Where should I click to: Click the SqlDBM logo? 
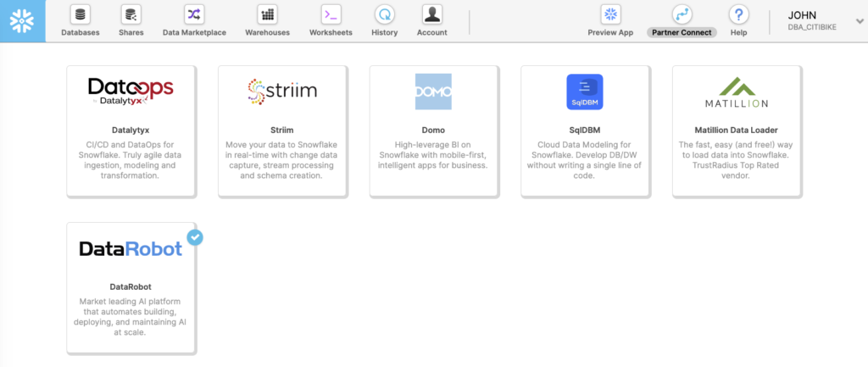coord(585,92)
